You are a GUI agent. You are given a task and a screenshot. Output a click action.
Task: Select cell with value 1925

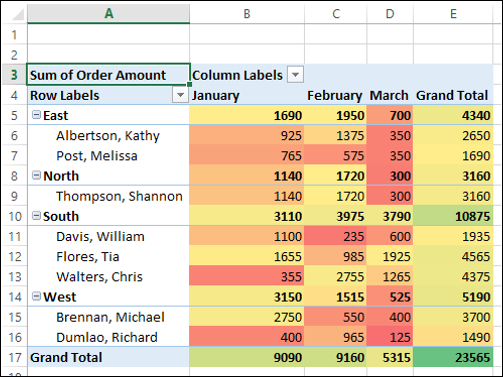[390, 256]
